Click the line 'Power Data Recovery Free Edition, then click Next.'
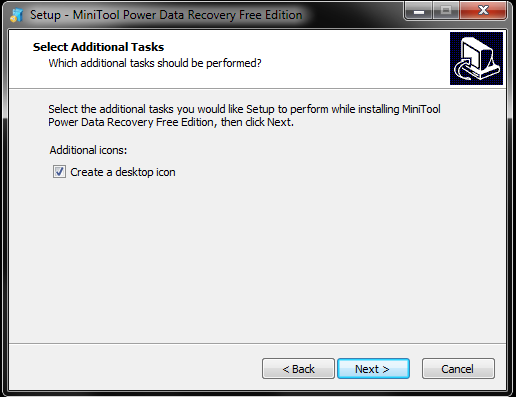The height and width of the screenshot is (397, 516). [171, 122]
